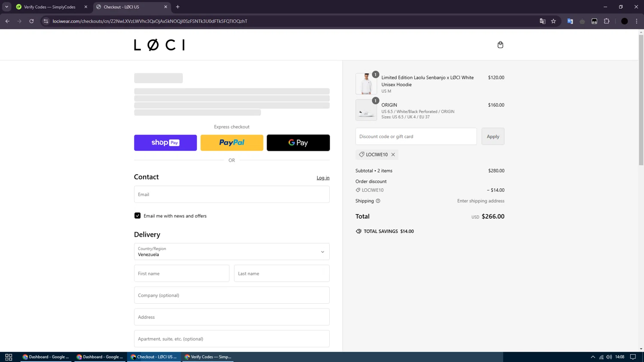644x362 pixels.
Task: Open the browser extensions puzzle icon
Action: click(607, 21)
